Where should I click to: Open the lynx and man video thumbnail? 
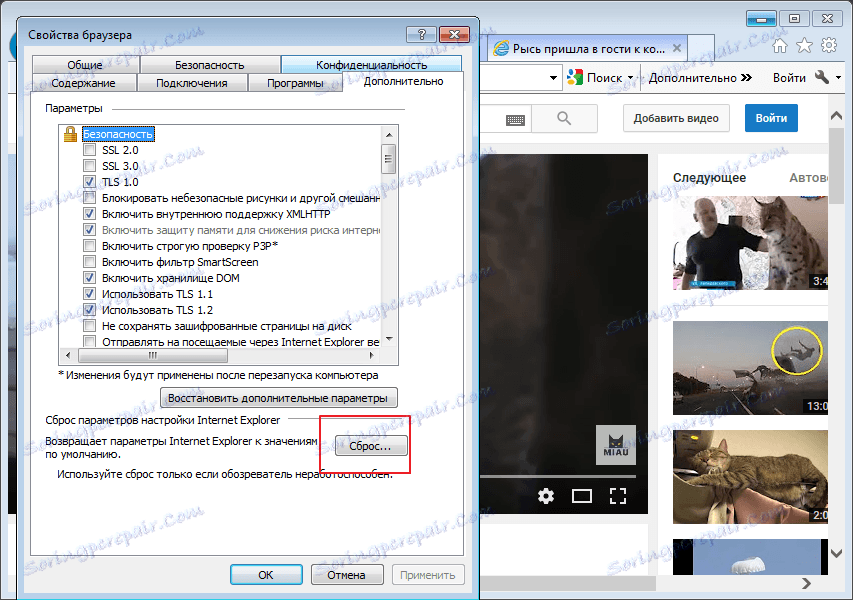point(750,243)
